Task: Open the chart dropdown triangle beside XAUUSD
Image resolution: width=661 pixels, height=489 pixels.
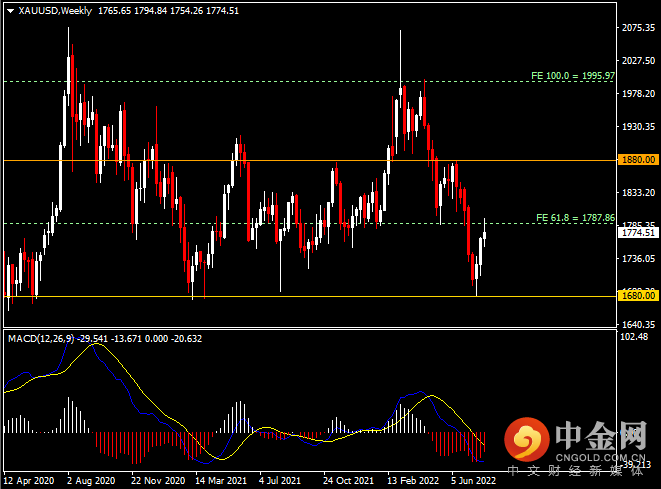Action: coord(11,11)
